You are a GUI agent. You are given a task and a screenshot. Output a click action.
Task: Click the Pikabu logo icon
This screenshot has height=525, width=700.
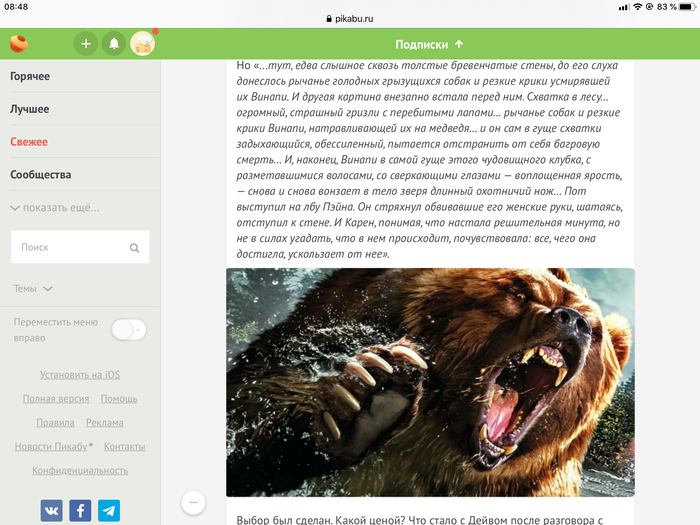(x=19, y=43)
